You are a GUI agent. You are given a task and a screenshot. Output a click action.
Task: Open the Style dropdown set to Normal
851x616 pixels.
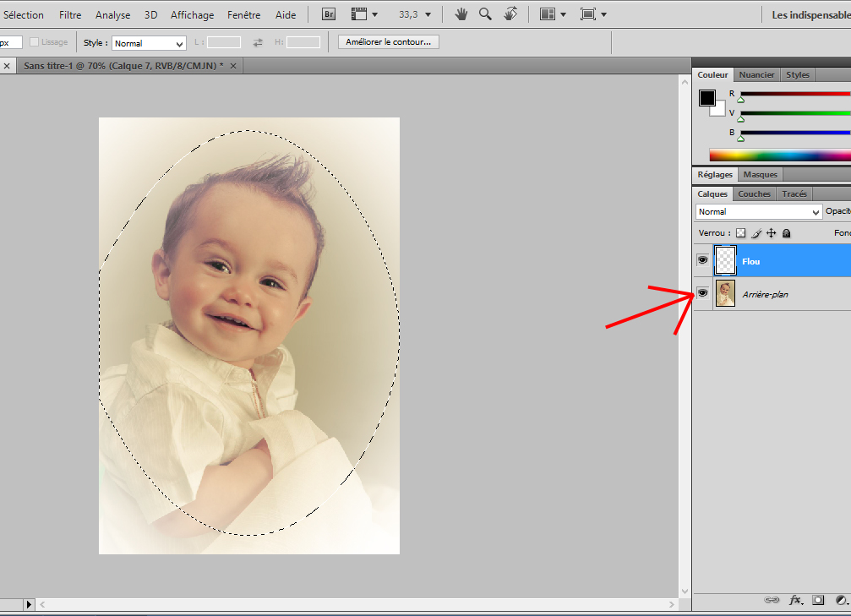coord(149,43)
